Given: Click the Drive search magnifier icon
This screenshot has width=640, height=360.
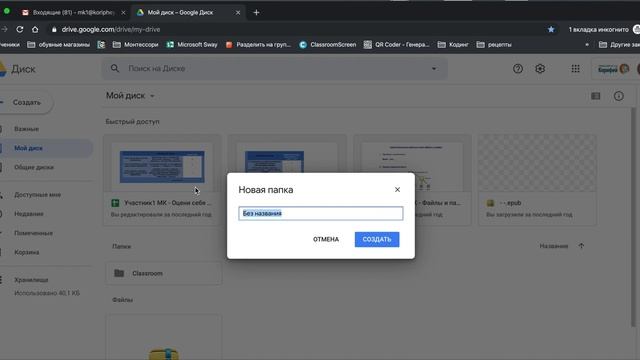Looking at the screenshot, I should point(115,69).
